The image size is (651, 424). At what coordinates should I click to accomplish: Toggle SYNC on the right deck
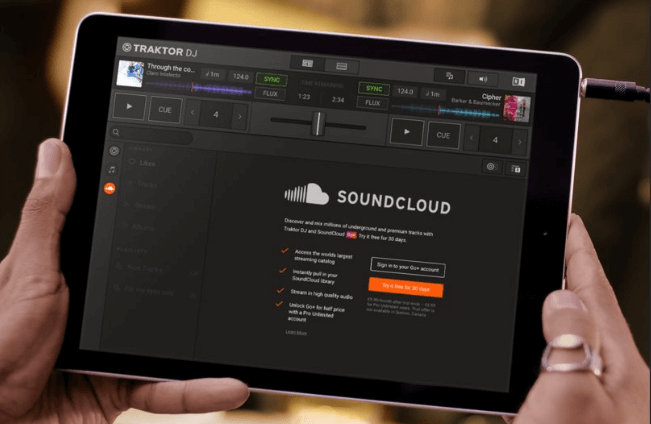click(374, 88)
